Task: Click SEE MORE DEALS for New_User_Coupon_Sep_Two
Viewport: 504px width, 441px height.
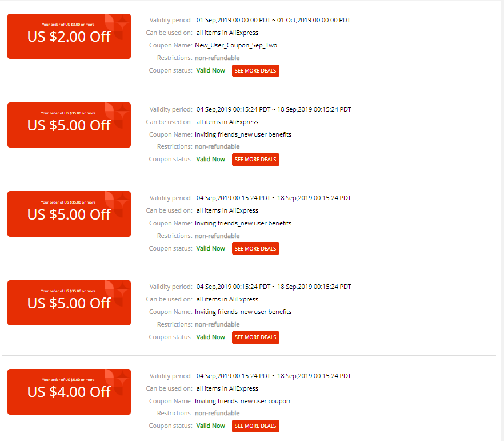Action: point(255,71)
